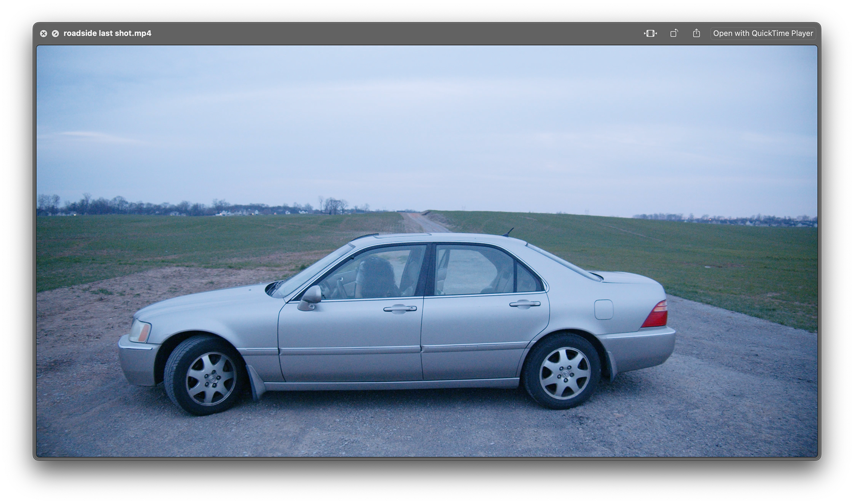Click the roadside last shot.mp4 title
The width and height of the screenshot is (854, 504).
click(107, 33)
